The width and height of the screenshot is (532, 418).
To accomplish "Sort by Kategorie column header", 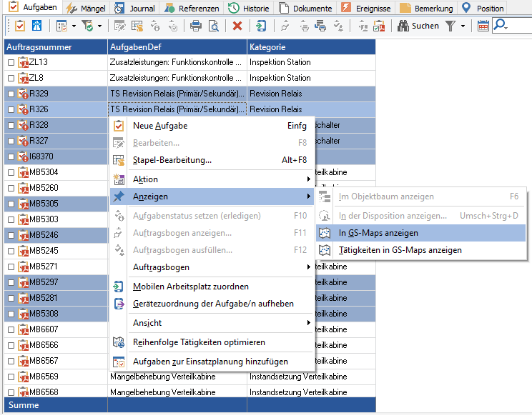I will pyautogui.click(x=311, y=46).
